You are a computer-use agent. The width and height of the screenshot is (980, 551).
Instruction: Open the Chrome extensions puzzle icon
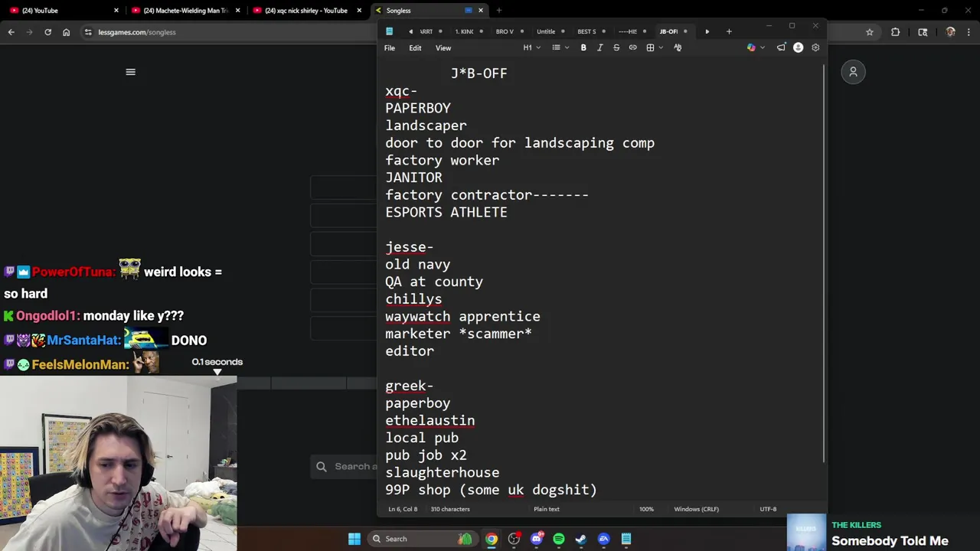pyautogui.click(x=895, y=32)
